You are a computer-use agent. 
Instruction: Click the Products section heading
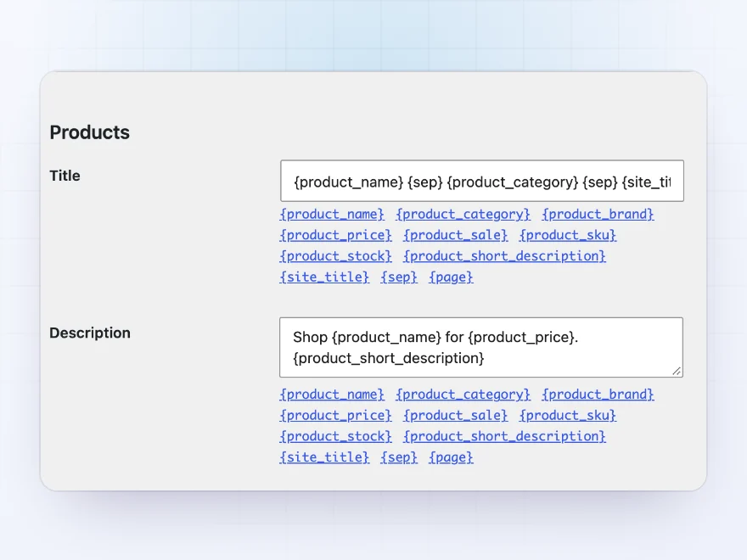click(90, 132)
